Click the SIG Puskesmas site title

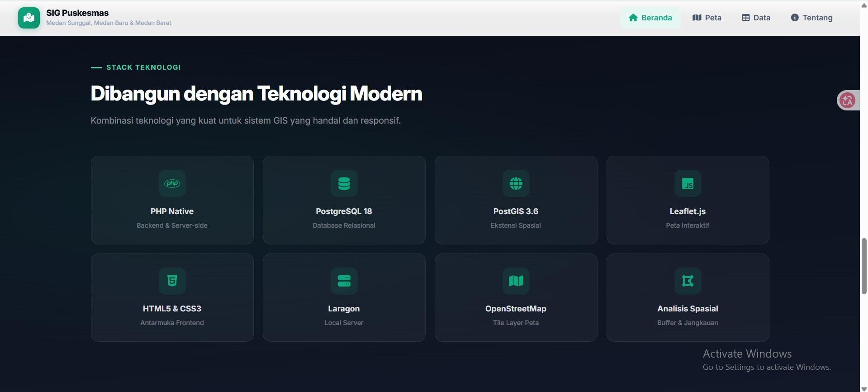(x=77, y=13)
